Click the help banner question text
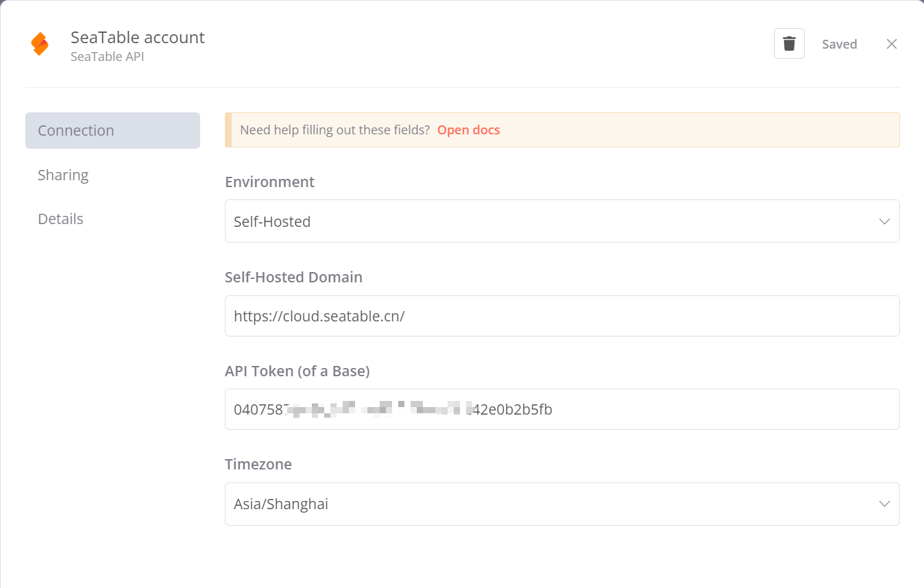The height and width of the screenshot is (588, 924). [x=335, y=130]
